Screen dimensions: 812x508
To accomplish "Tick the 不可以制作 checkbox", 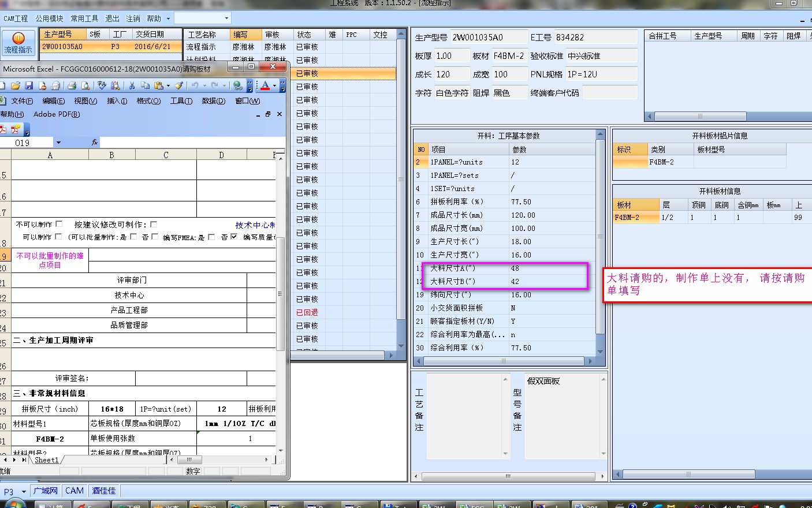I will (59, 224).
